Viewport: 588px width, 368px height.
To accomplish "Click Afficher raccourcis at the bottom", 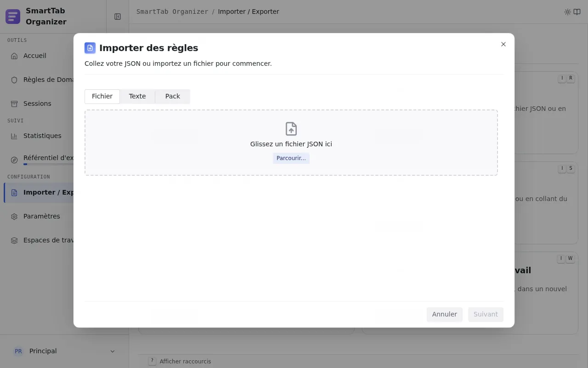I will tap(185, 362).
